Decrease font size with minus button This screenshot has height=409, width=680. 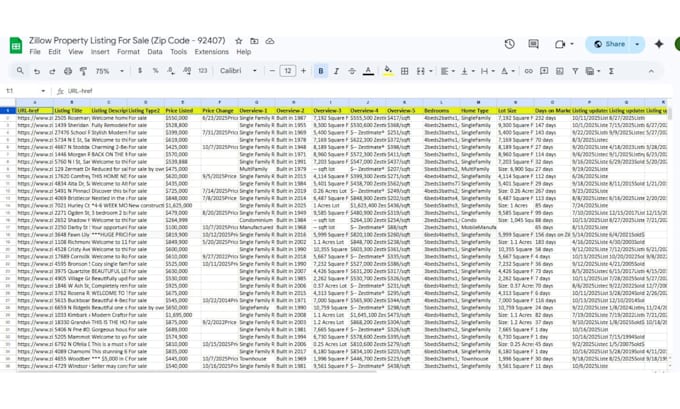(272, 71)
